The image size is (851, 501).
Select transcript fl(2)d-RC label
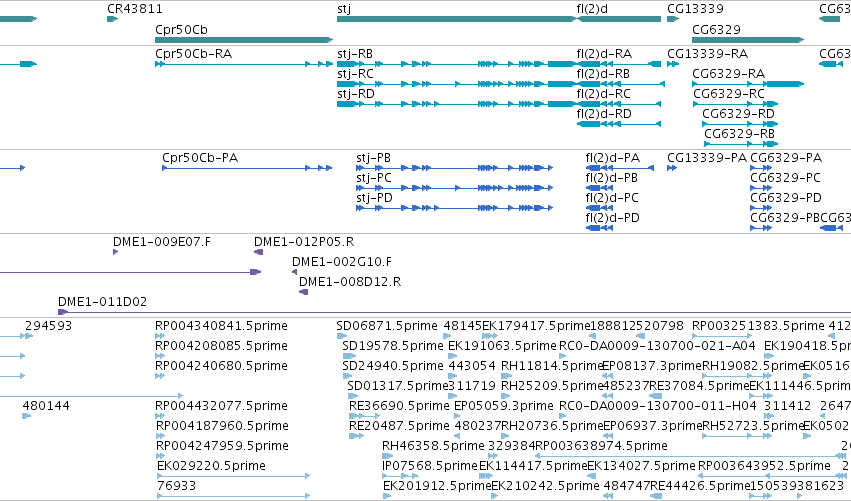click(604, 94)
